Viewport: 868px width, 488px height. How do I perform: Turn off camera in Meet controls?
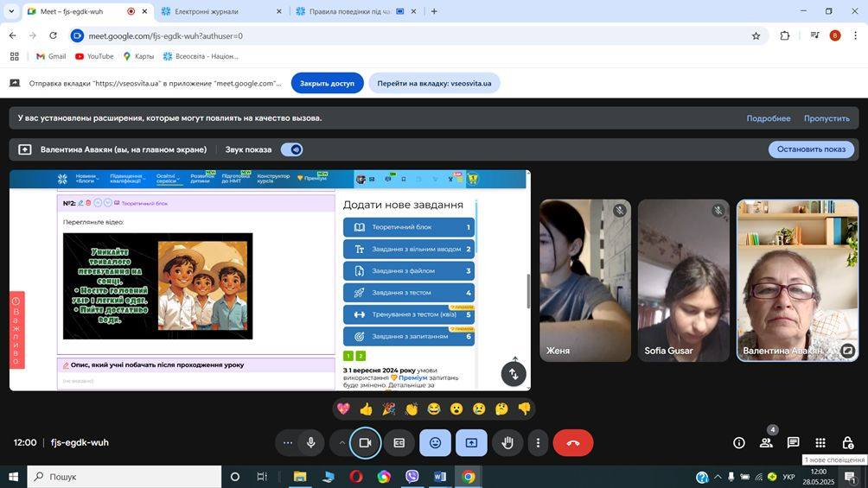coord(365,442)
